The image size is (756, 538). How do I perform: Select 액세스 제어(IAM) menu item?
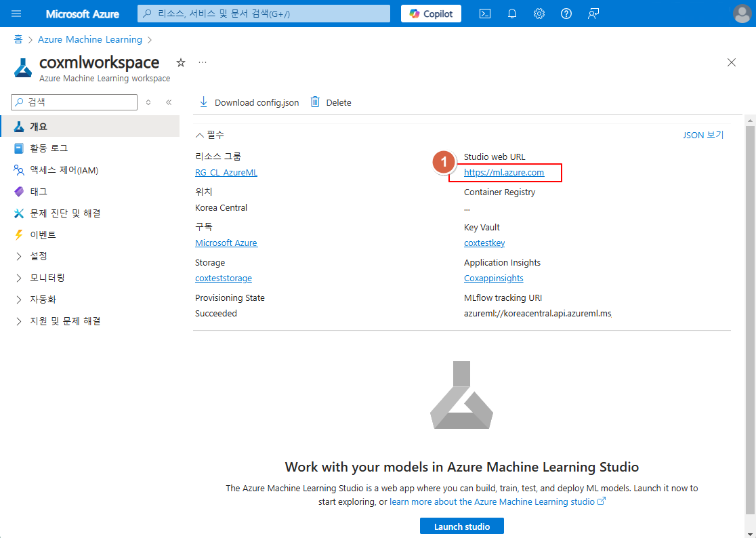89,170
